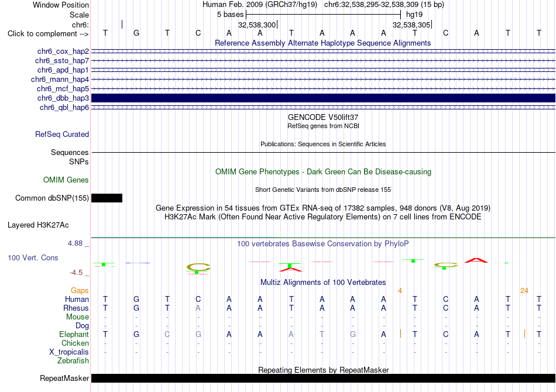Viewport: 556px width, 392px height.
Task: Click the Layered H3K27Ac track label
Action: click(38, 225)
